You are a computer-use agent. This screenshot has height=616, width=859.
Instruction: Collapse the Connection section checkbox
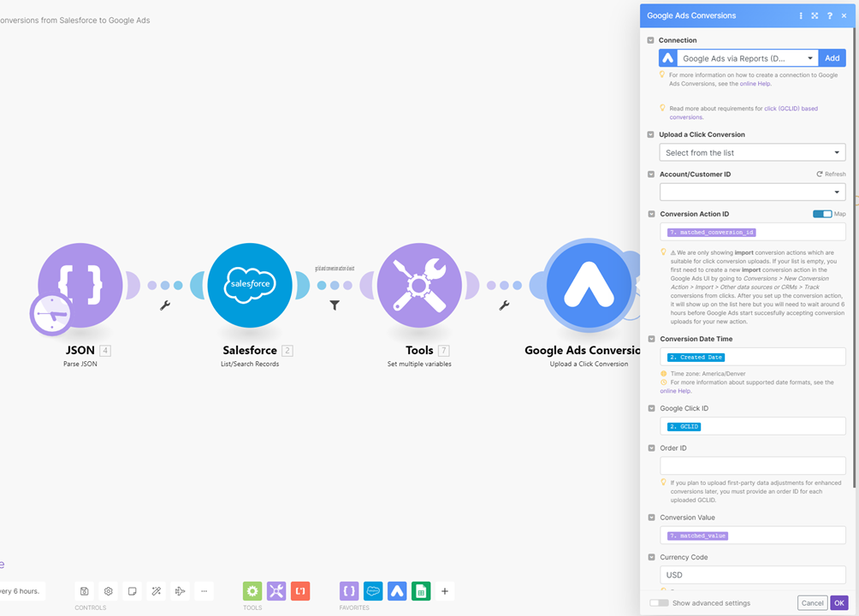(651, 40)
